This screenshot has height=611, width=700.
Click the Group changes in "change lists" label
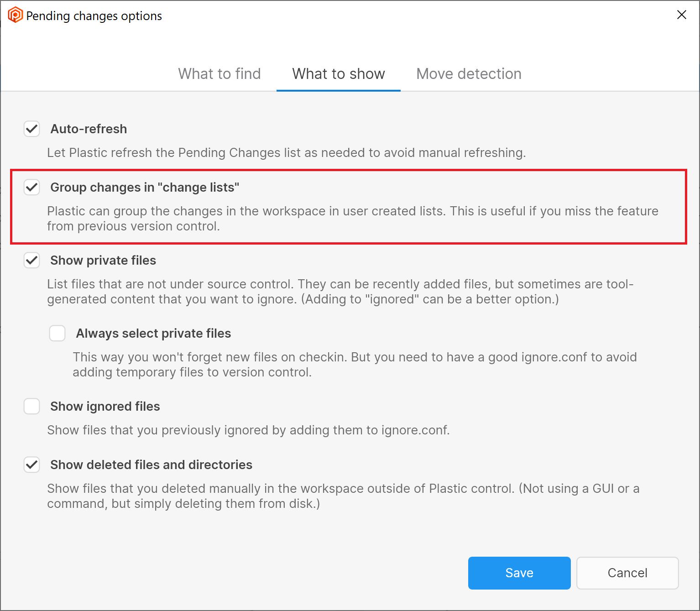coord(145,188)
